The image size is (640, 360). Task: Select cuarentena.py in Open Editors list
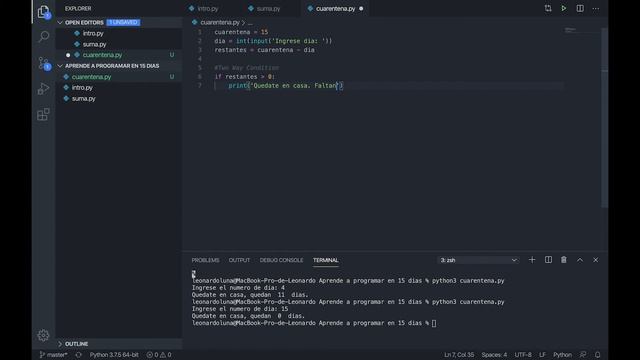pyautogui.click(x=102, y=55)
